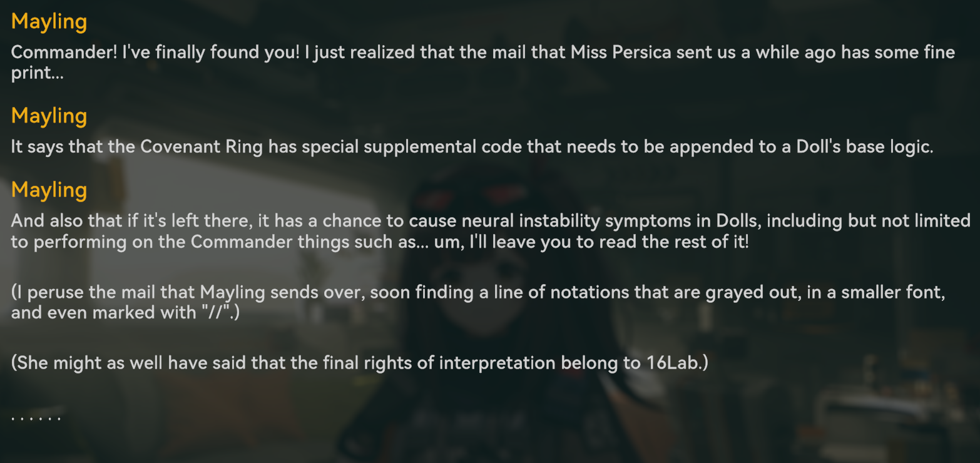Click the ellipsis dots line at bottom
980x463 pixels.
click(36, 417)
